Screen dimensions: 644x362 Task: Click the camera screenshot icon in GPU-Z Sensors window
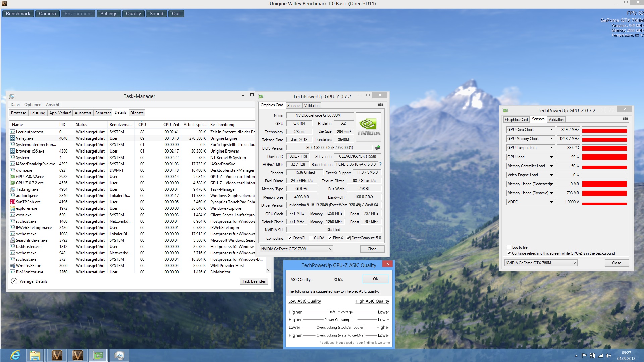pos(625,119)
